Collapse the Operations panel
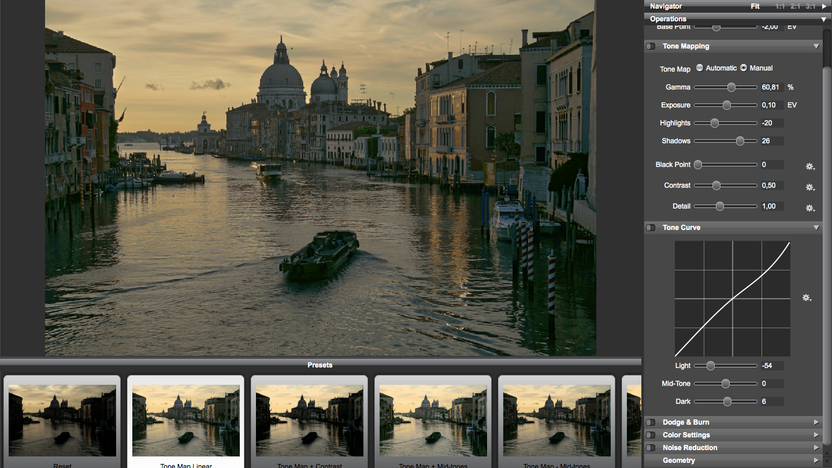The width and height of the screenshot is (832, 468). [x=824, y=19]
